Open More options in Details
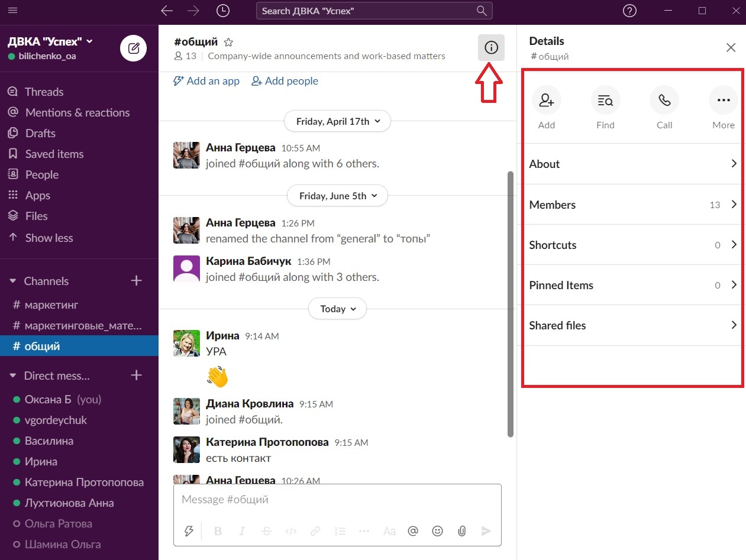The width and height of the screenshot is (746, 560). [723, 101]
